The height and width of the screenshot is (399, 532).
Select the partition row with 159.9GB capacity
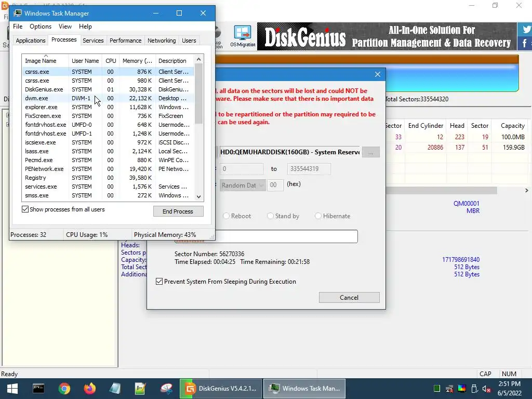pos(457,148)
